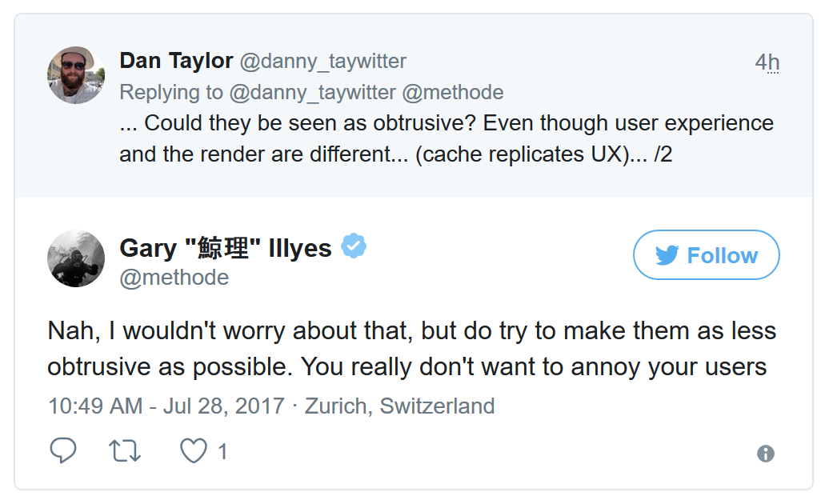Image resolution: width=825 pixels, height=504 pixels.
Task: Click the Dan Taylor display name
Action: [176, 61]
